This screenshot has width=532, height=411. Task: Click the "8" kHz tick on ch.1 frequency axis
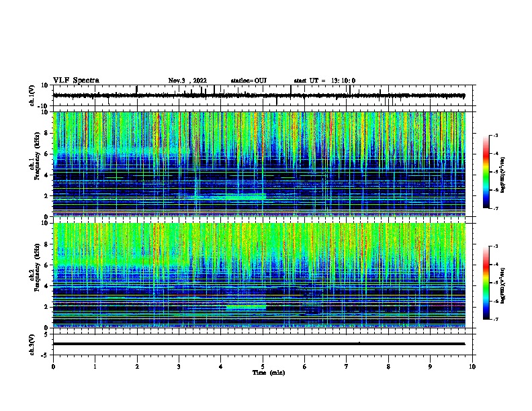click(x=46, y=133)
